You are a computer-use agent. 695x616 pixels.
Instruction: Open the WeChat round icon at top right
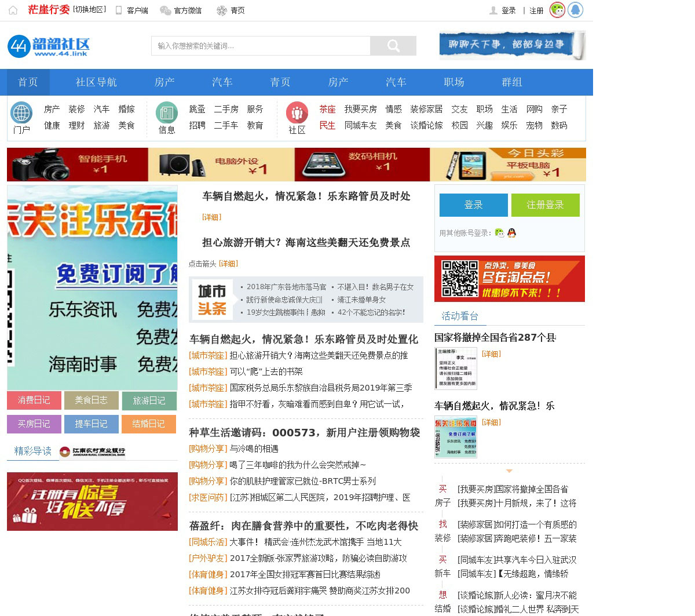tap(557, 10)
